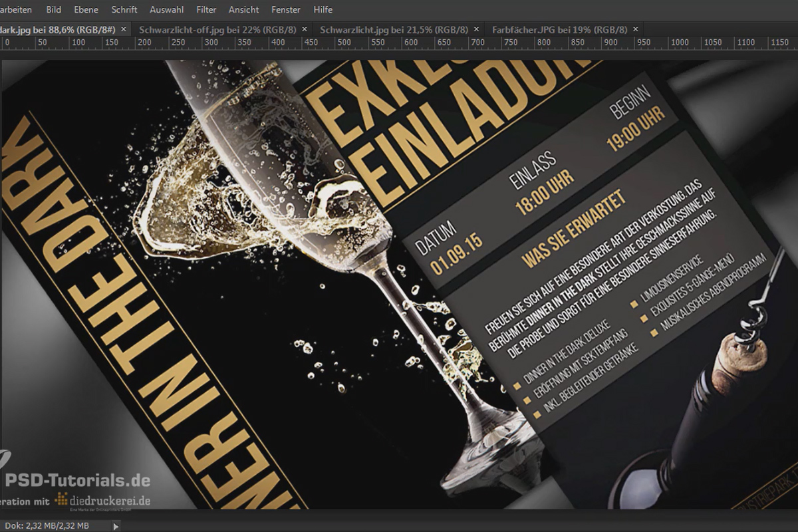The image size is (798, 532).
Task: Switch to the Schwarzlicht.jpg document tab
Action: pyautogui.click(x=394, y=30)
